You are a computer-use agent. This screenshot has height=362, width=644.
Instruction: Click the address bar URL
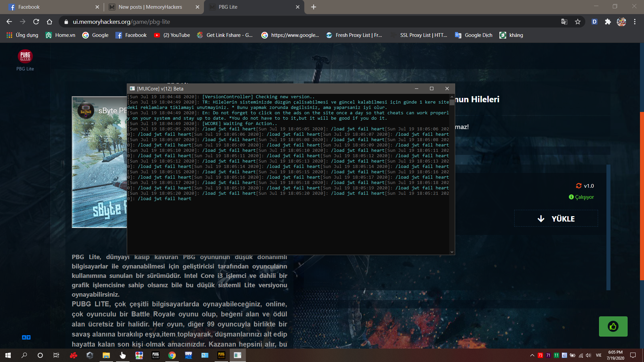[121, 22]
